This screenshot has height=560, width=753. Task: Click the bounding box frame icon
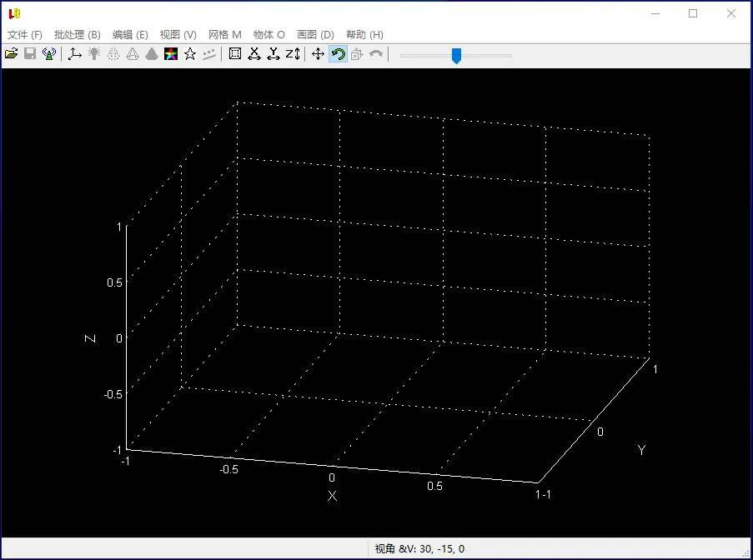pos(235,53)
